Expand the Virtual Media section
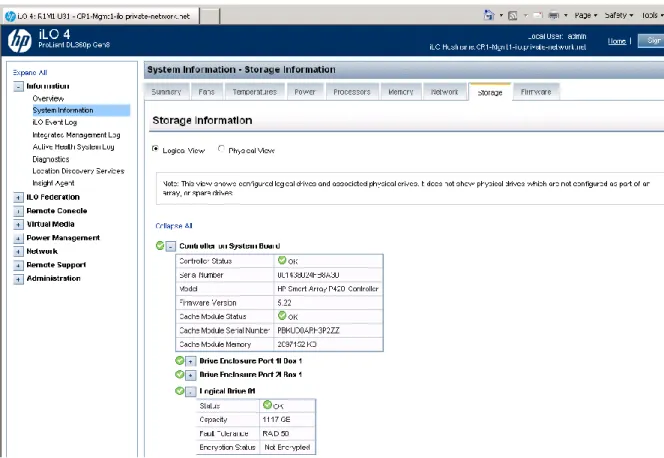The width and height of the screenshot is (664, 458). coord(18,225)
